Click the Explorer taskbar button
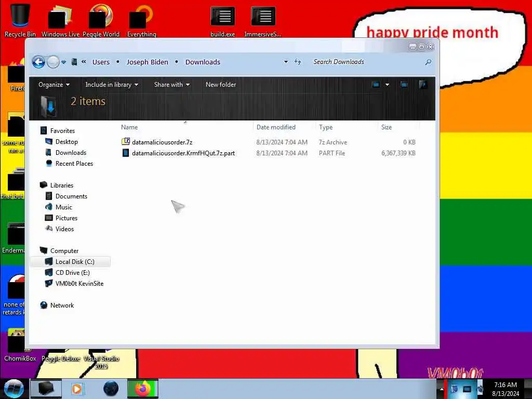 [x=46, y=389]
